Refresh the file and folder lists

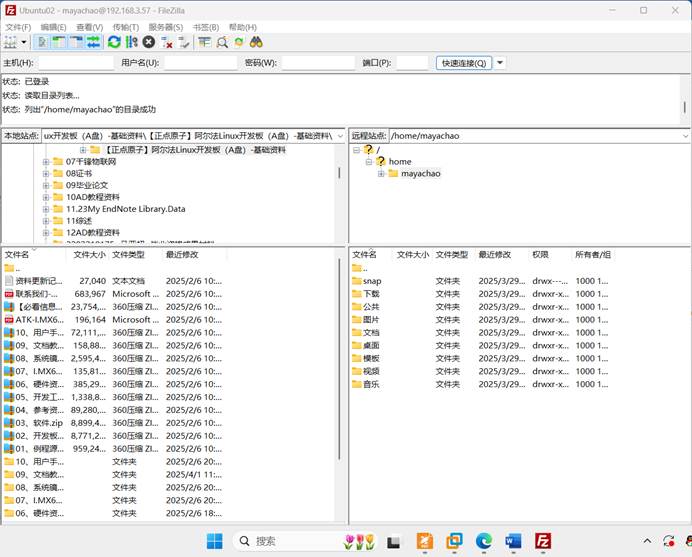click(x=114, y=42)
